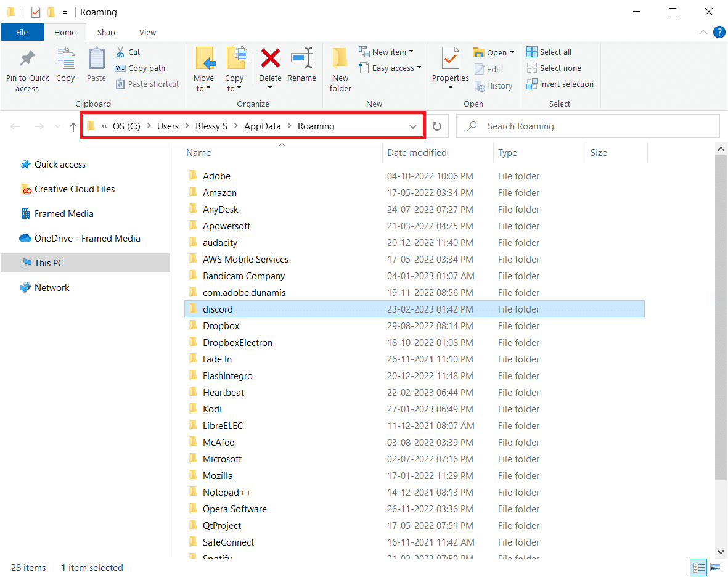Click the red Delete icon
Image resolution: width=728 pixels, height=577 pixels.
(270, 59)
